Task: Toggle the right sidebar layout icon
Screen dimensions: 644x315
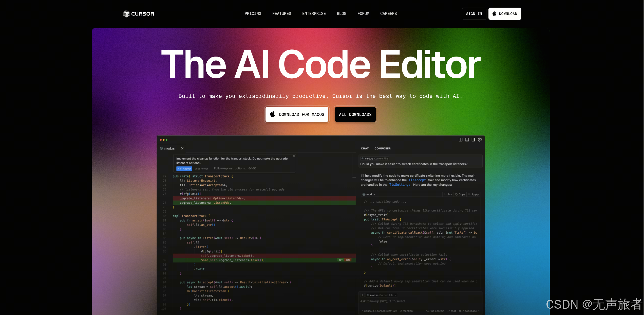Action: click(x=473, y=140)
